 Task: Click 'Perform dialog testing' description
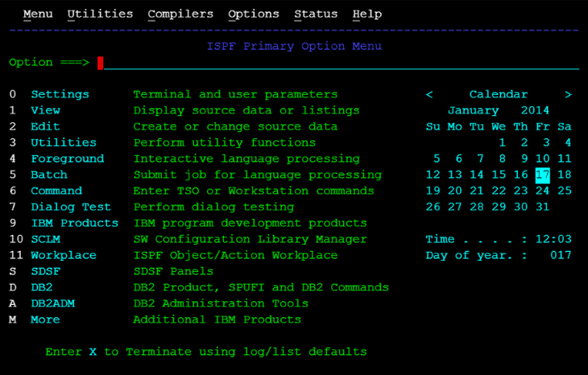tap(213, 207)
